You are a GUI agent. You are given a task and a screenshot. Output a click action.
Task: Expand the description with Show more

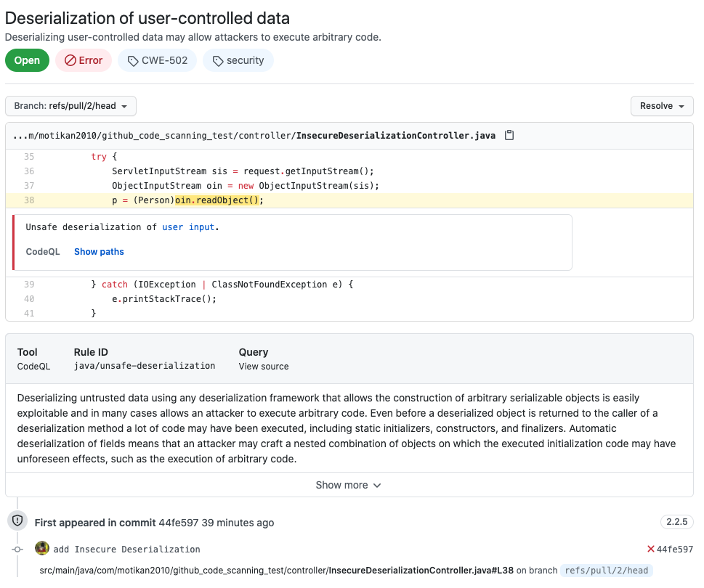point(349,485)
